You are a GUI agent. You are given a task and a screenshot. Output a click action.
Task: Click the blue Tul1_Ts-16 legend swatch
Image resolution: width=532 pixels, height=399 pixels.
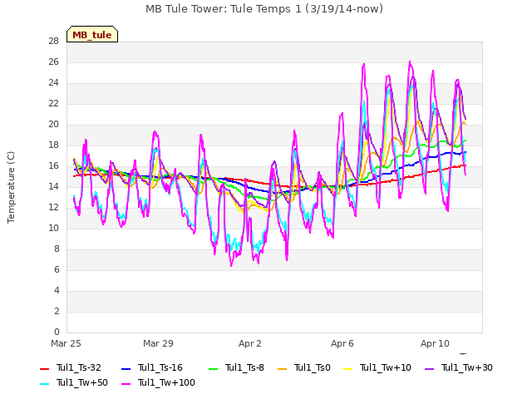click(x=126, y=369)
